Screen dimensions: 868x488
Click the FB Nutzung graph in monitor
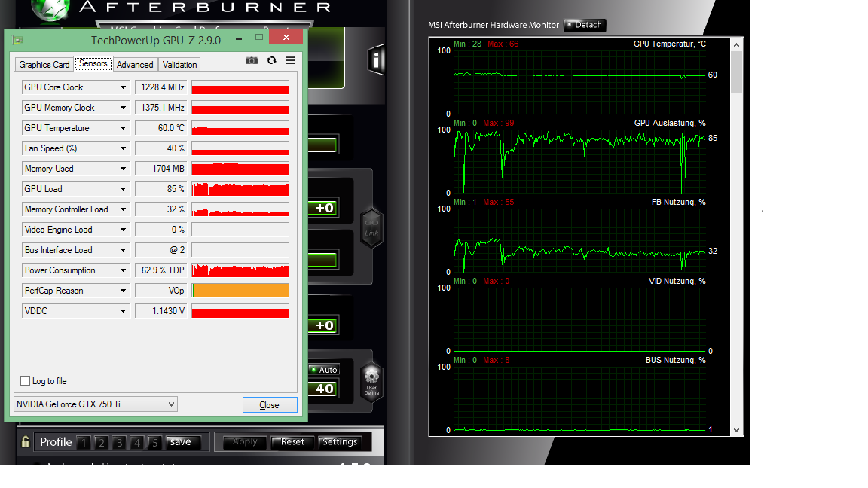(x=579, y=241)
